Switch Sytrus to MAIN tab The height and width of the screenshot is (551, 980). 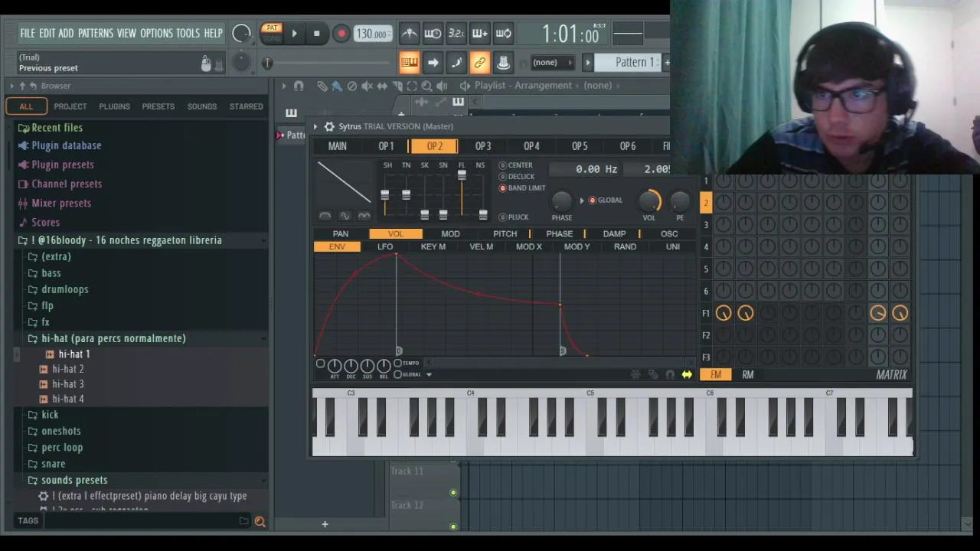pos(338,146)
